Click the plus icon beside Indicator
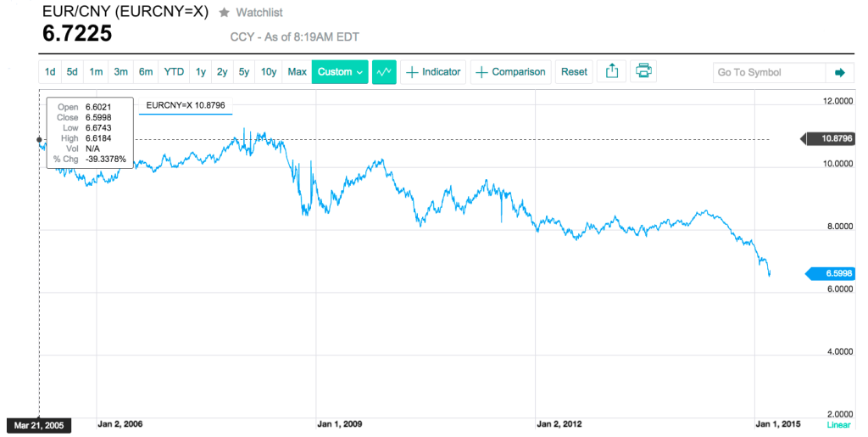The width and height of the screenshot is (868, 437). pos(412,72)
